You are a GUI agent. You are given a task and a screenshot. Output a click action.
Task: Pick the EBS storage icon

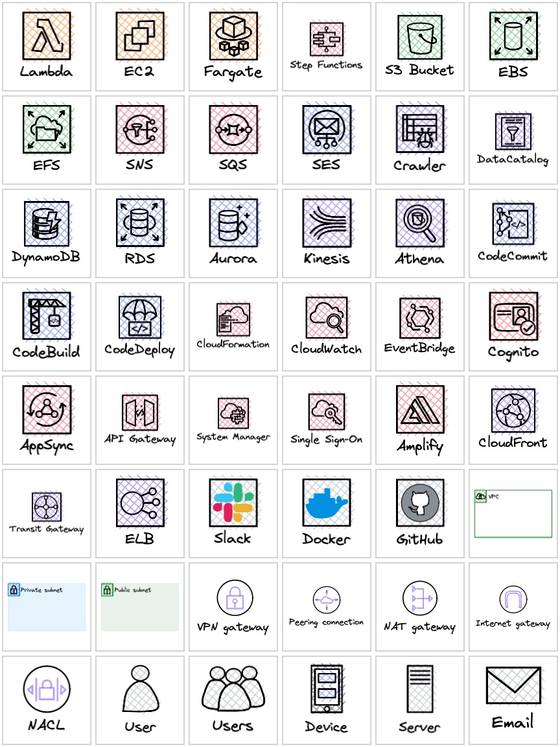click(513, 36)
